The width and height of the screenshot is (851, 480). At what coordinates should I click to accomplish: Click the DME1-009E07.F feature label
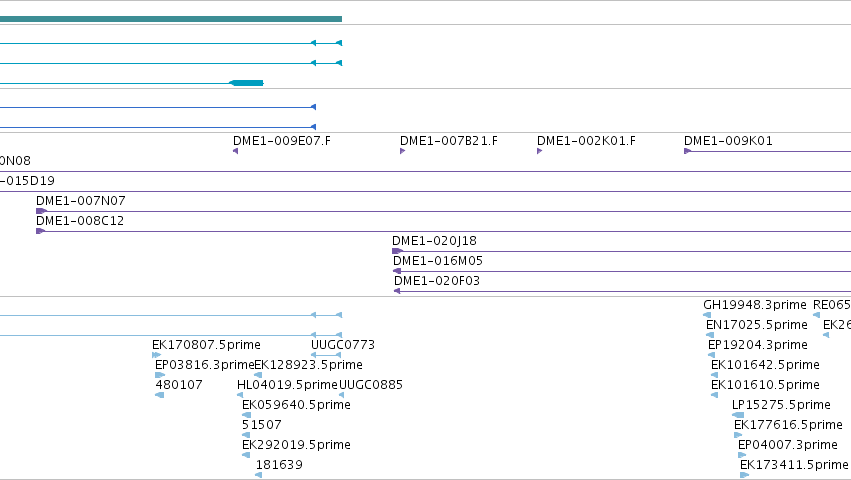(282, 141)
